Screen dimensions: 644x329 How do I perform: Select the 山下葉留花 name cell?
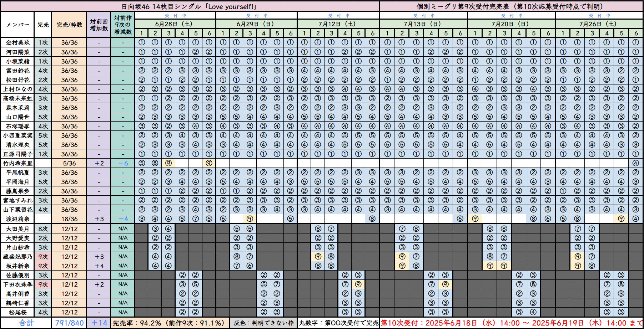coord(17,210)
